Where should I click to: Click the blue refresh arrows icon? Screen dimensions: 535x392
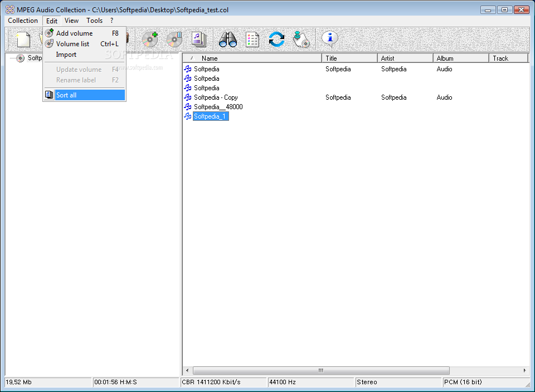coord(276,39)
